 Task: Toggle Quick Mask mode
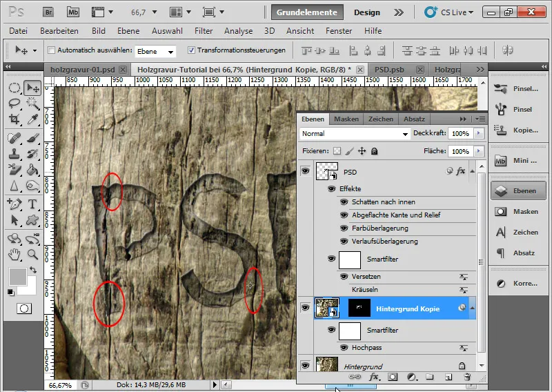[24, 309]
